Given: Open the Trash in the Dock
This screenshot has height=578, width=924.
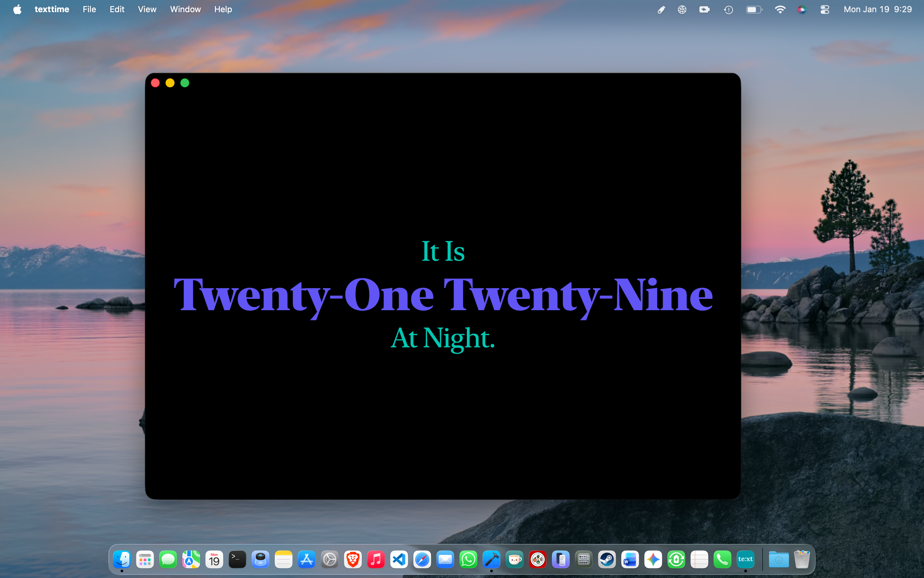Looking at the screenshot, I should pos(802,560).
